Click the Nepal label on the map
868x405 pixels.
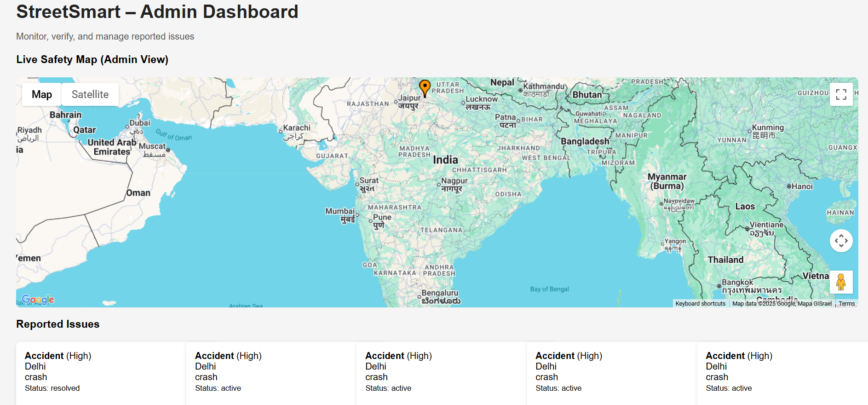coord(502,82)
